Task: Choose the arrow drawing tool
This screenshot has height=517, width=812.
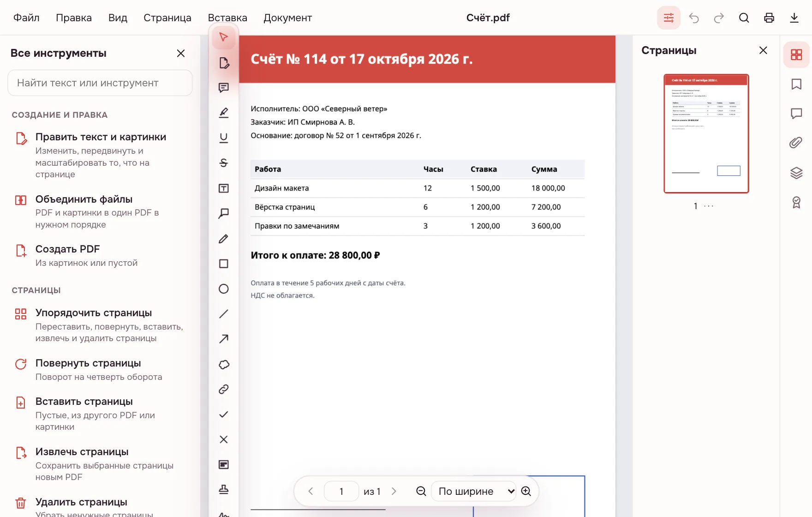Action: tap(224, 339)
